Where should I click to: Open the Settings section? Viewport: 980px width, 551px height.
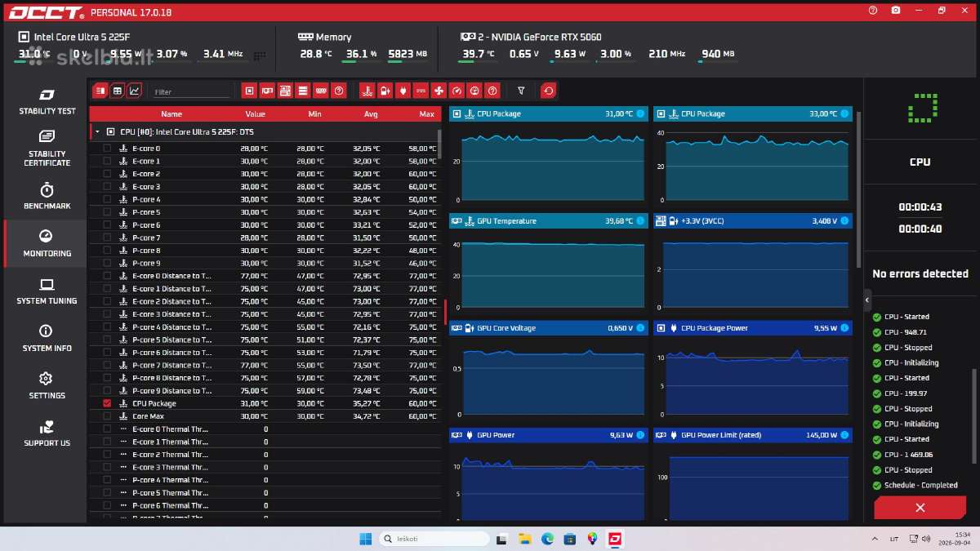tap(47, 385)
